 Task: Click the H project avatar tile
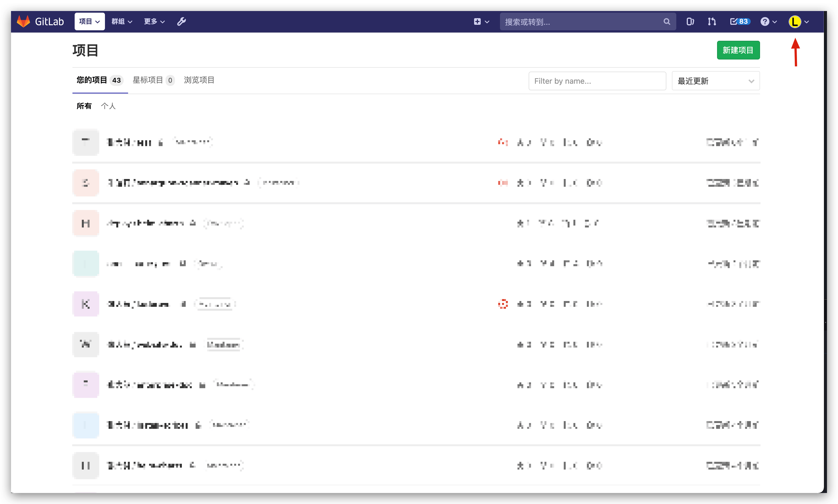click(x=85, y=223)
